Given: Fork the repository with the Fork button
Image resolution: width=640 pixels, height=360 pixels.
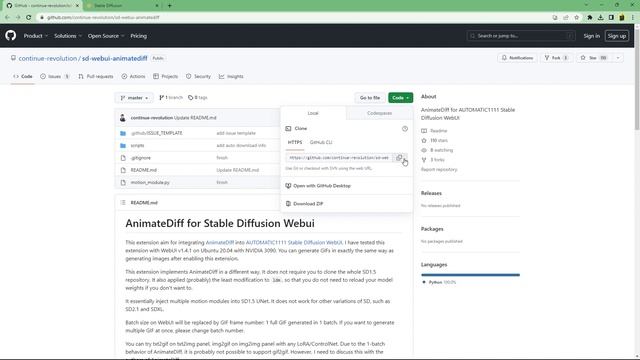Looking at the screenshot, I should [x=556, y=58].
